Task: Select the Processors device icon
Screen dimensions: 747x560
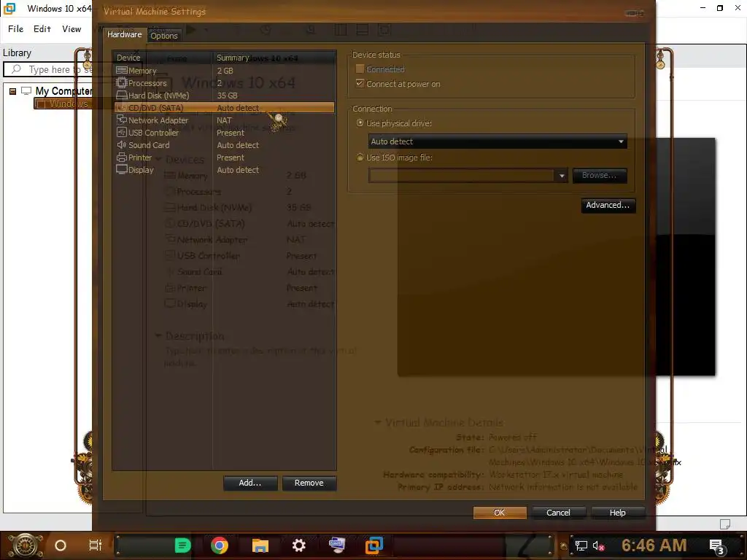Action: [122, 83]
